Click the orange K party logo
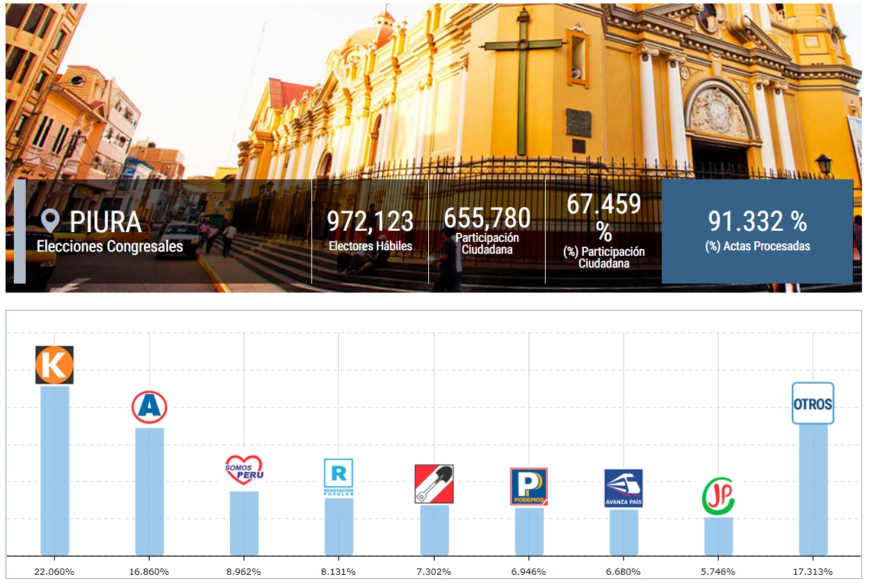 click(54, 365)
